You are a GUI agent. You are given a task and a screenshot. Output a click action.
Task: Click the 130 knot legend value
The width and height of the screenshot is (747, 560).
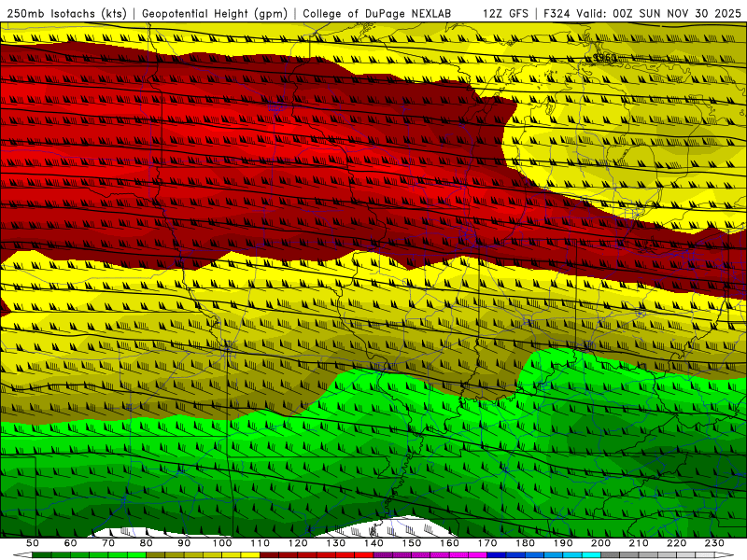pyautogui.click(x=336, y=543)
